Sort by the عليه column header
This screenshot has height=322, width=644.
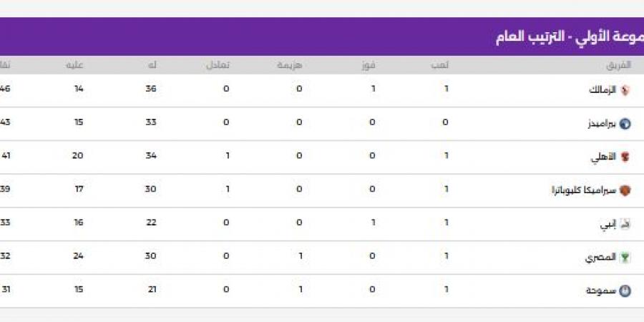click(x=76, y=65)
